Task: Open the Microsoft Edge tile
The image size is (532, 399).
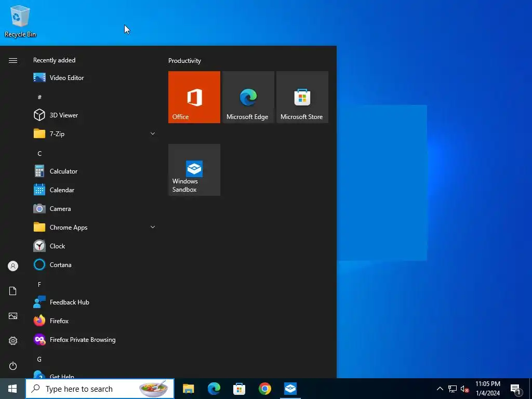Action: pos(248,97)
